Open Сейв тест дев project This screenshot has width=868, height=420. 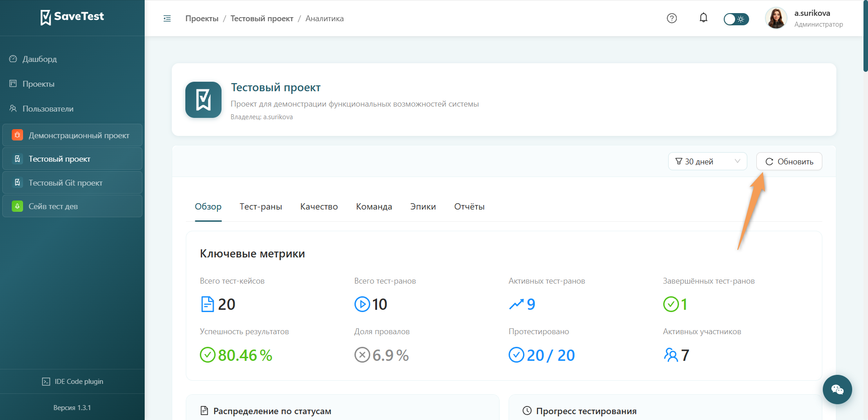(x=72, y=206)
